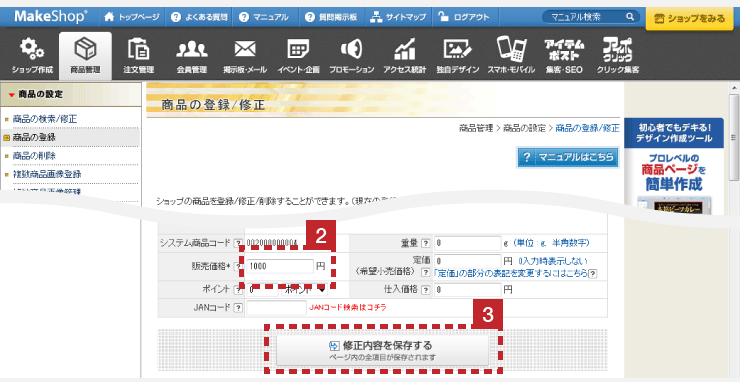This screenshot has width=740, height=382.
Task: Select the 独自デザイン picture icon
Action: [x=458, y=50]
